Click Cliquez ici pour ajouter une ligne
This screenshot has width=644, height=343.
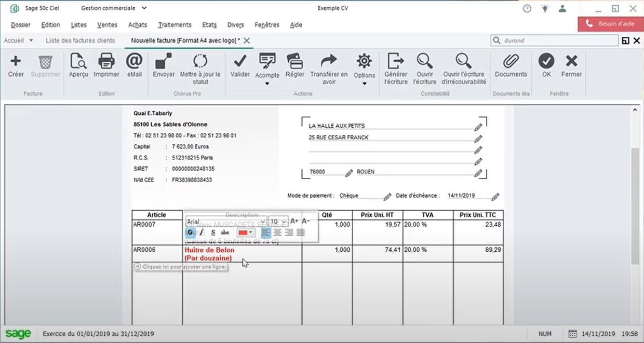point(180,266)
